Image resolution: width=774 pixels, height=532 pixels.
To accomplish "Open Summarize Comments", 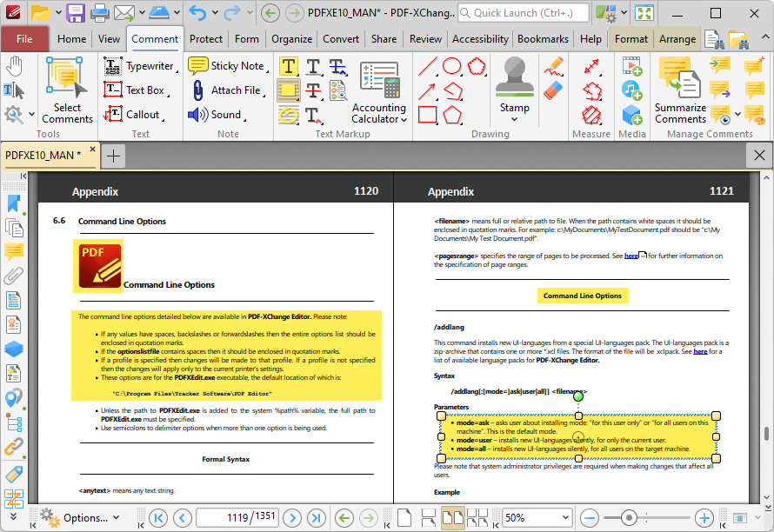I will 680,90.
